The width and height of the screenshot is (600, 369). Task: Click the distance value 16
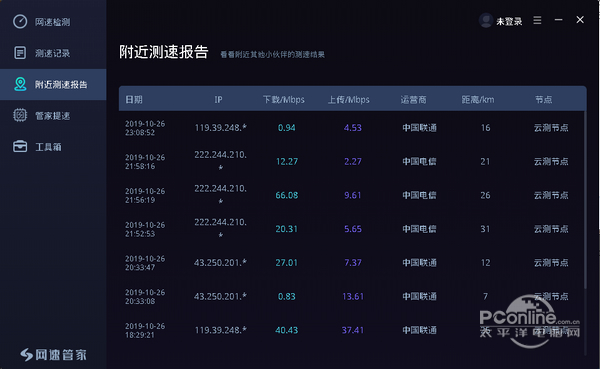pyautogui.click(x=486, y=128)
